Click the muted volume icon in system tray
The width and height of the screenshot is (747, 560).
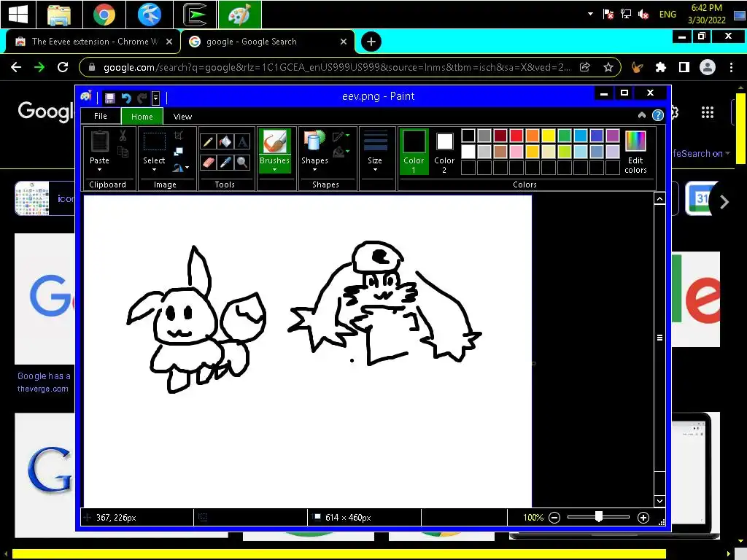coord(643,15)
